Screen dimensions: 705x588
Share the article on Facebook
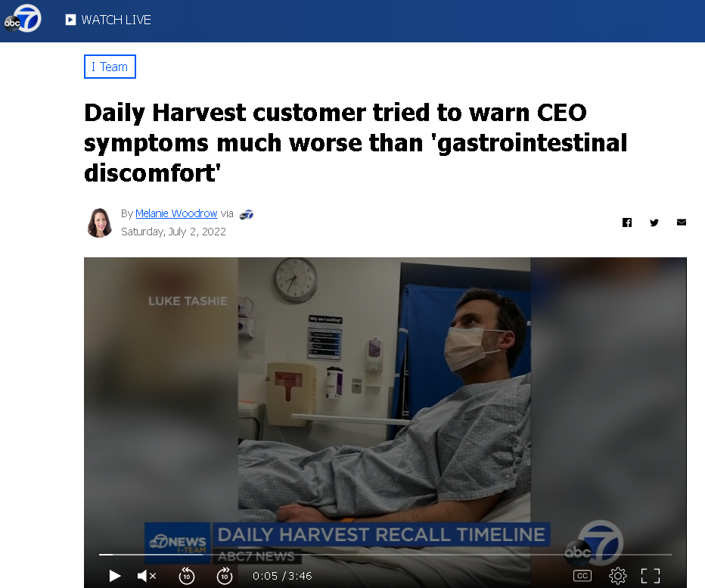627,222
